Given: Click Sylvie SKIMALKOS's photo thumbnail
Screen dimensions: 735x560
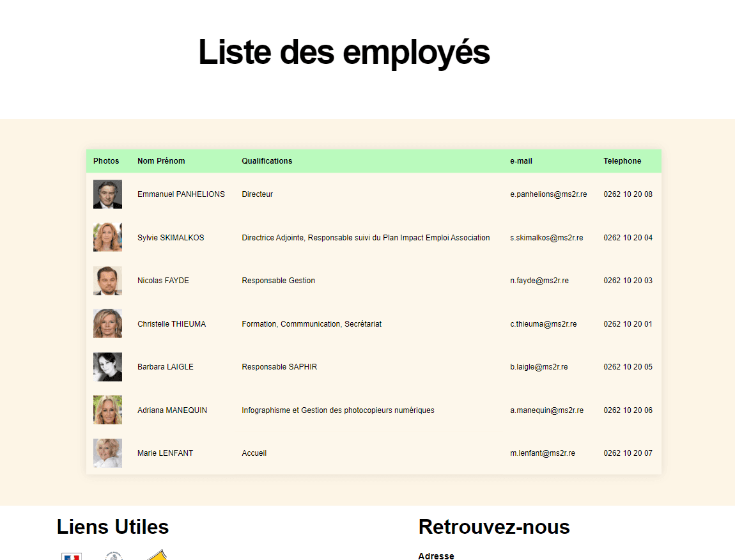Looking at the screenshot, I should coord(107,237).
